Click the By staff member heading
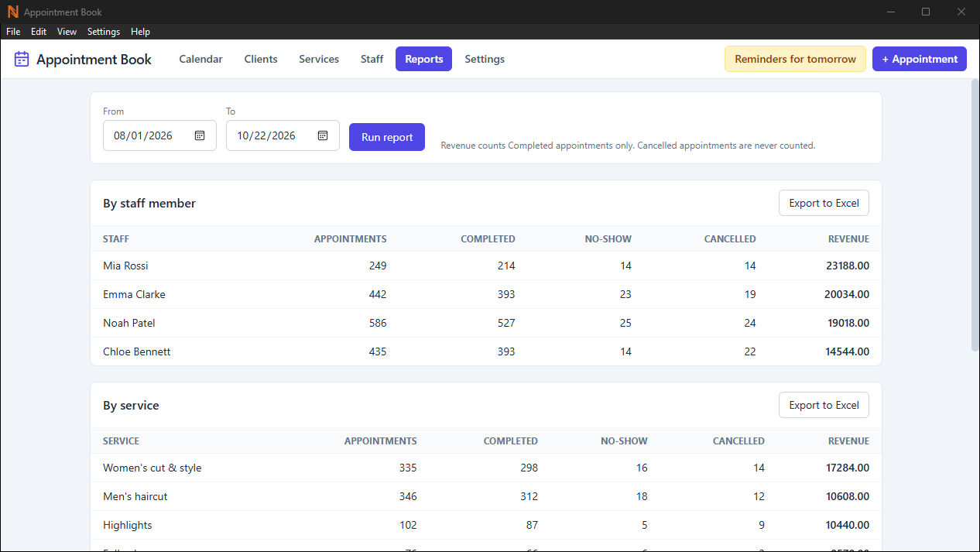Screen dimensions: 980x552 [149, 204]
